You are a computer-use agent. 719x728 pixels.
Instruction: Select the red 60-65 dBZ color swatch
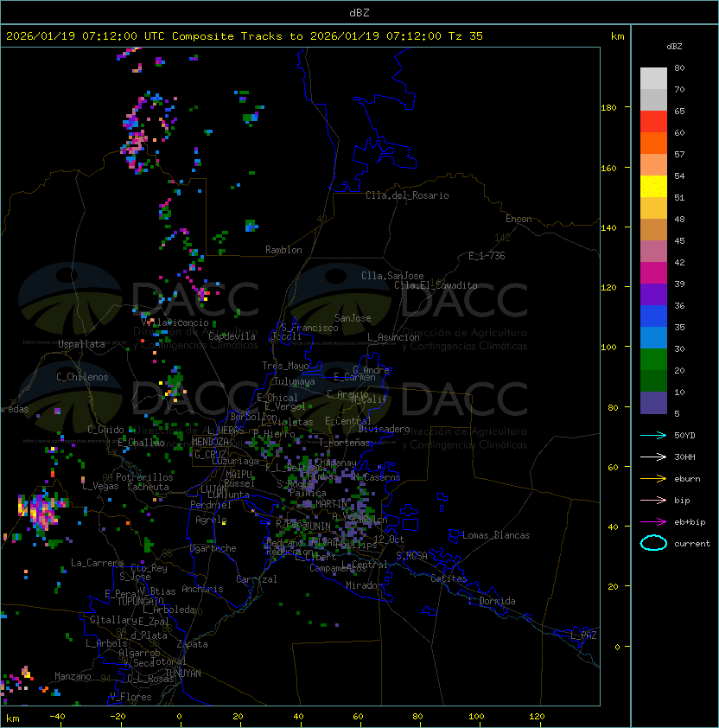pyautogui.click(x=653, y=122)
